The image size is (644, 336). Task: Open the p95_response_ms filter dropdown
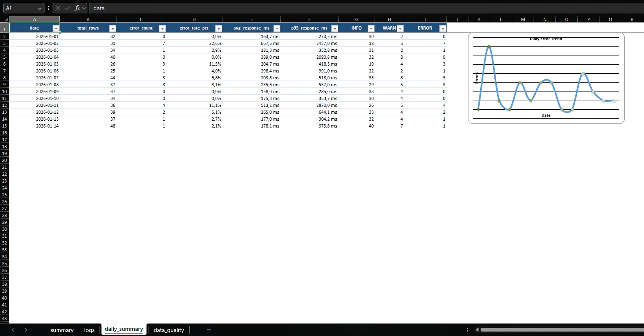tap(335, 28)
